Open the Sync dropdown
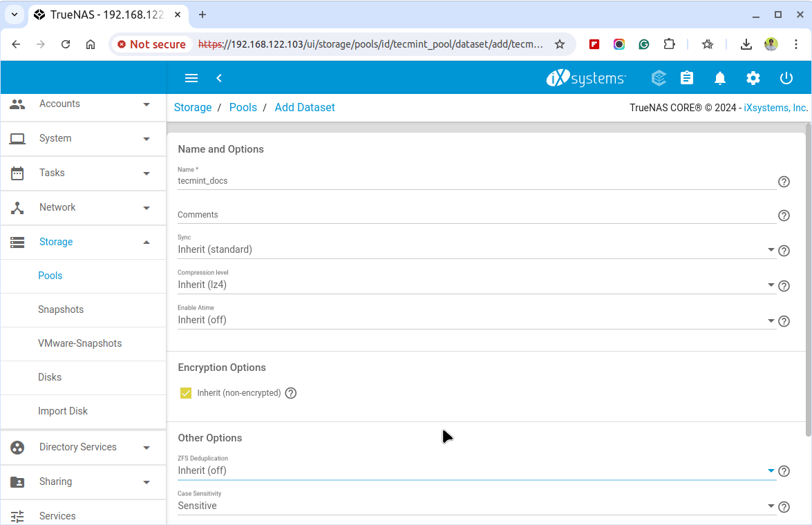812x525 pixels. coord(771,250)
